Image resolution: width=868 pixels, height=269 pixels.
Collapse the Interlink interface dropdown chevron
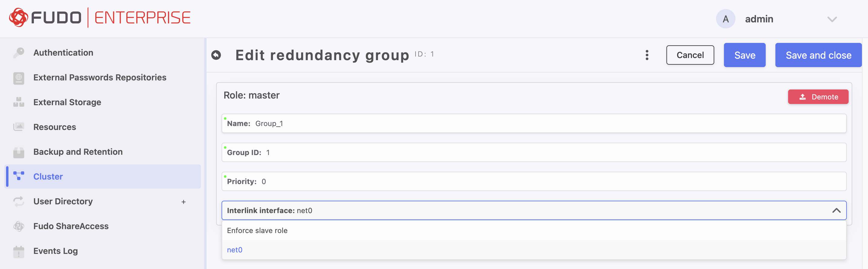(836, 210)
